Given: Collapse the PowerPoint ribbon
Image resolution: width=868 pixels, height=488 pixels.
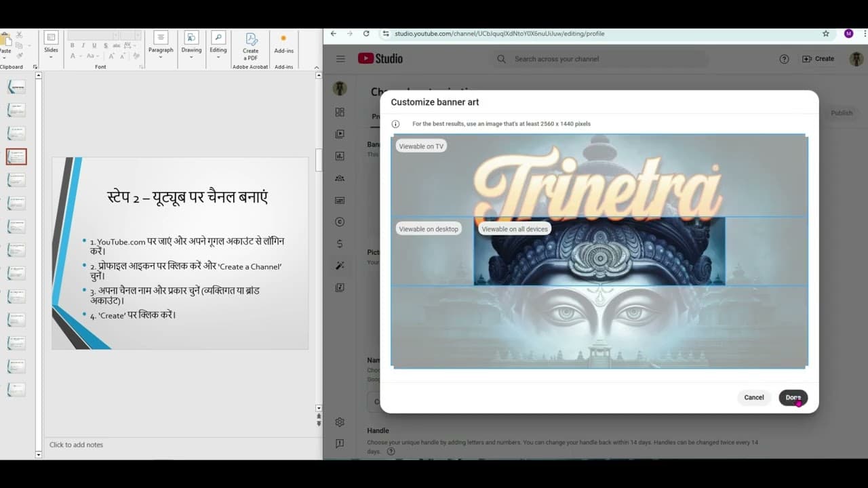Looking at the screenshot, I should (318, 67).
